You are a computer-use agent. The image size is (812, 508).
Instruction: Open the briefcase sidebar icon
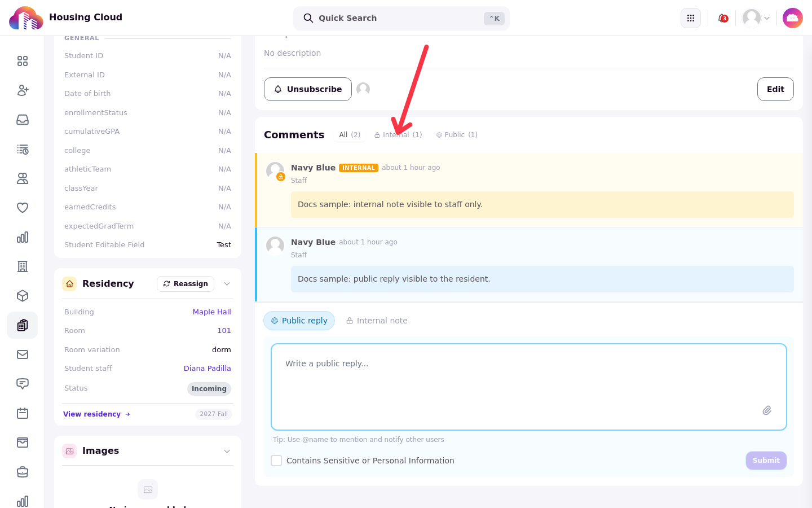coord(23,472)
